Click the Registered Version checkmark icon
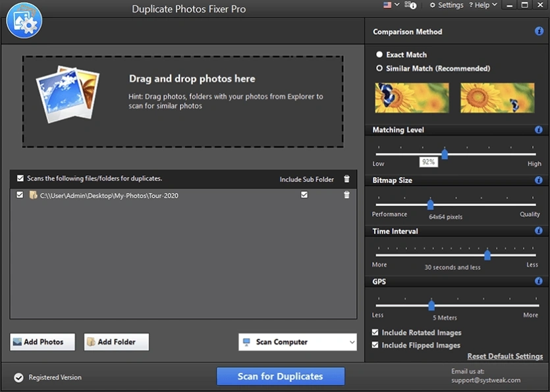The width and height of the screenshot is (550, 392). [x=18, y=377]
